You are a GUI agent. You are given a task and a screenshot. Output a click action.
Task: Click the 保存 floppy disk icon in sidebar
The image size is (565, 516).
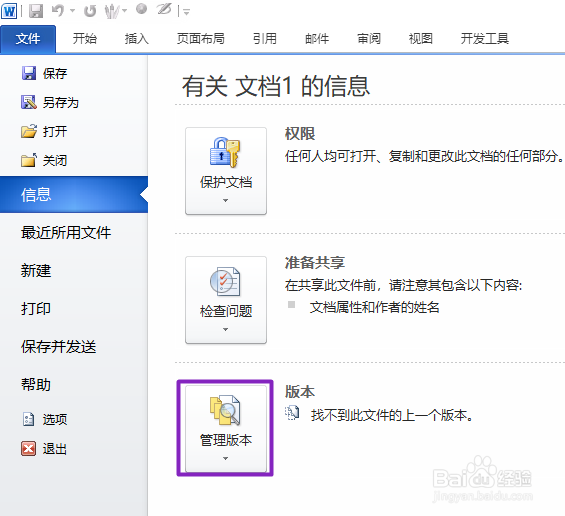(29, 73)
